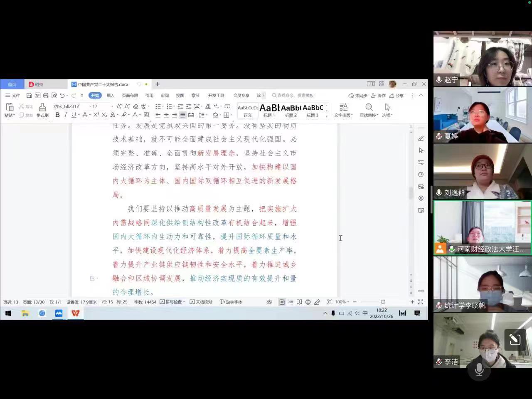Toggle bold formatting
Screen dimensions: 532x399
click(x=57, y=115)
